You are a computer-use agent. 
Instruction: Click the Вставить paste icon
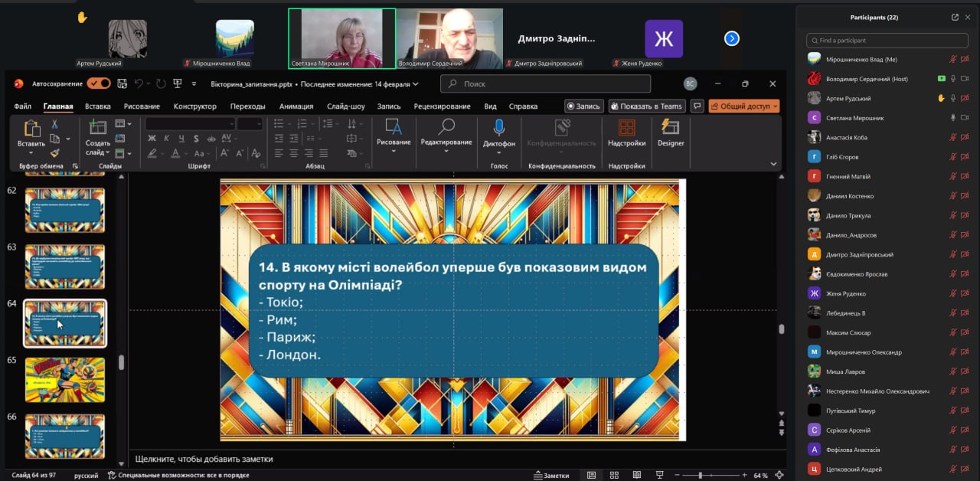(31, 128)
